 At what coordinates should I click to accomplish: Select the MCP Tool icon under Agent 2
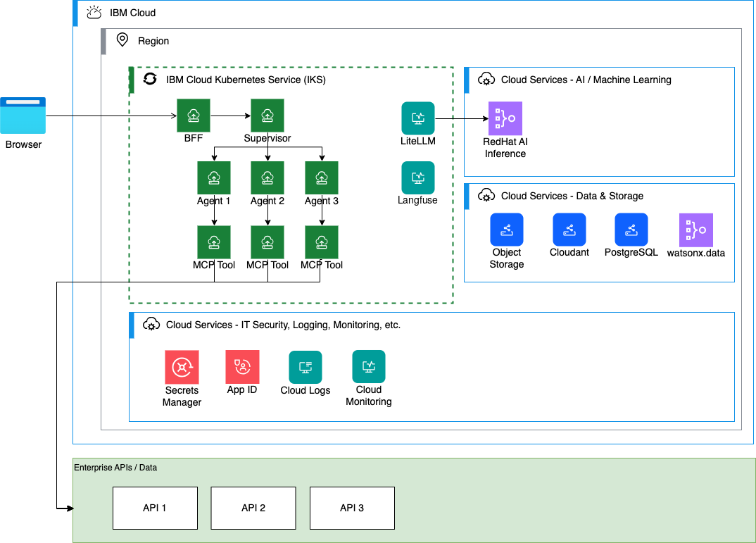[x=267, y=242]
